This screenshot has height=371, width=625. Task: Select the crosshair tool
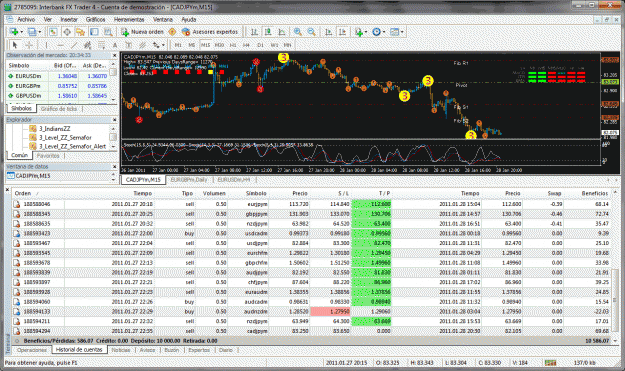(x=29, y=45)
